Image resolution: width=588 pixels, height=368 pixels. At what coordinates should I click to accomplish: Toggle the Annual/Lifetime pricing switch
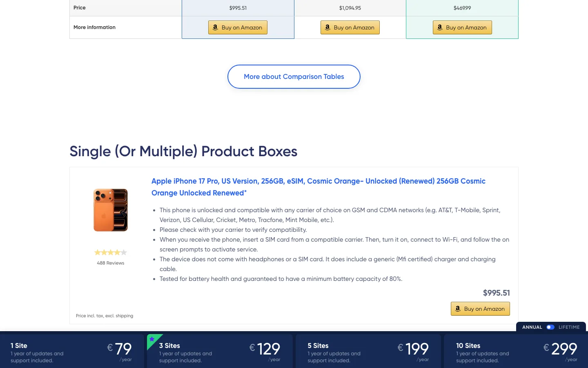pos(550,327)
